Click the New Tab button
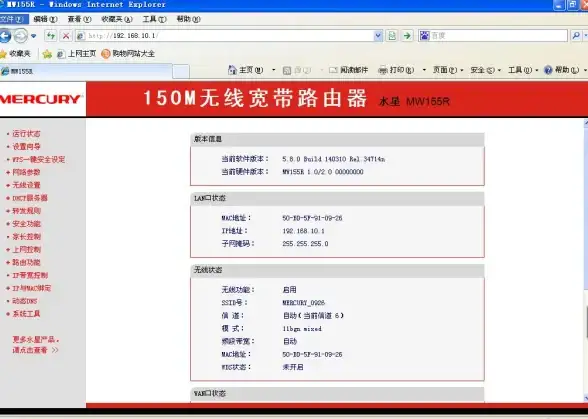 tap(181, 71)
